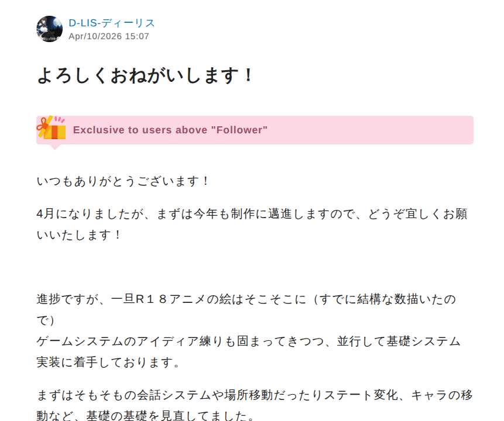Click the pink banner's pointer triangle
Image resolution: width=504 pixels, height=421 pixels.
(x=55, y=147)
